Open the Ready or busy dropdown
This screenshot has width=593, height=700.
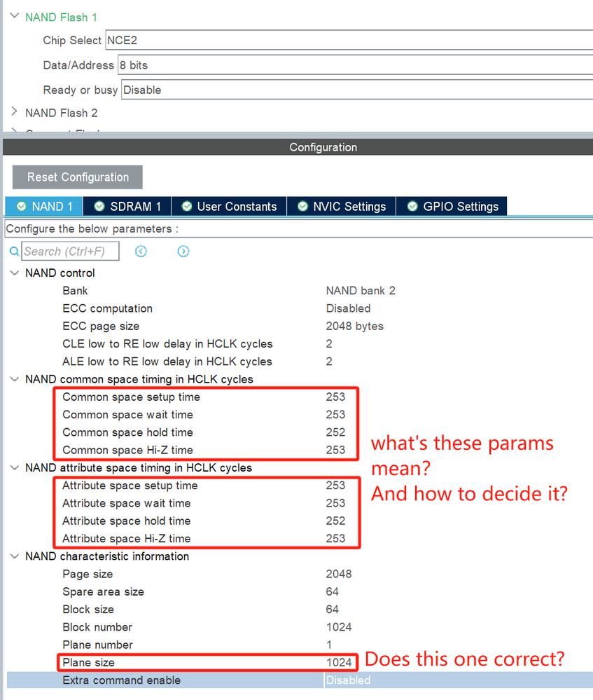357,90
